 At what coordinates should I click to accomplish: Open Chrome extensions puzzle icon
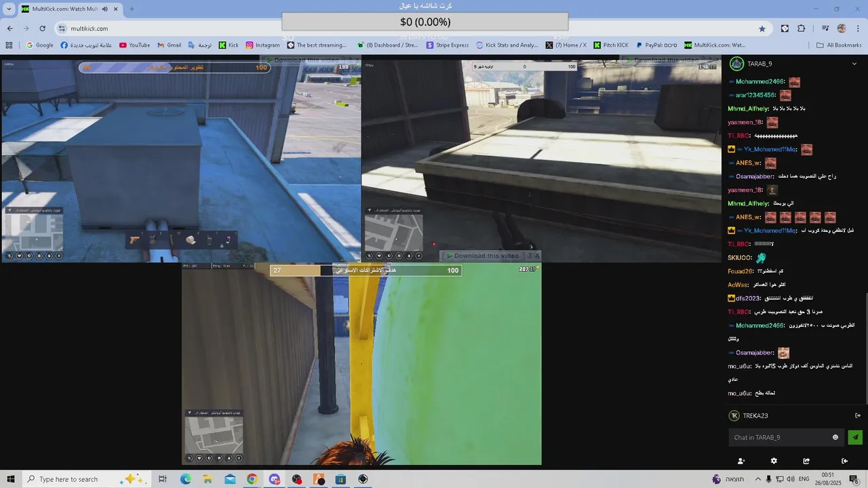tap(802, 28)
